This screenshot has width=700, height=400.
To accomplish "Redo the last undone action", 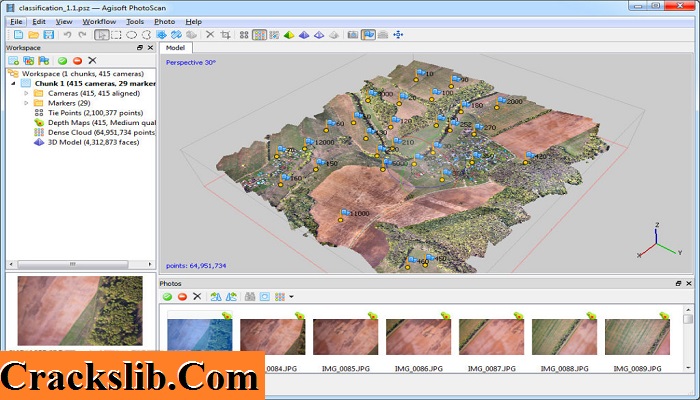I will coord(83,35).
